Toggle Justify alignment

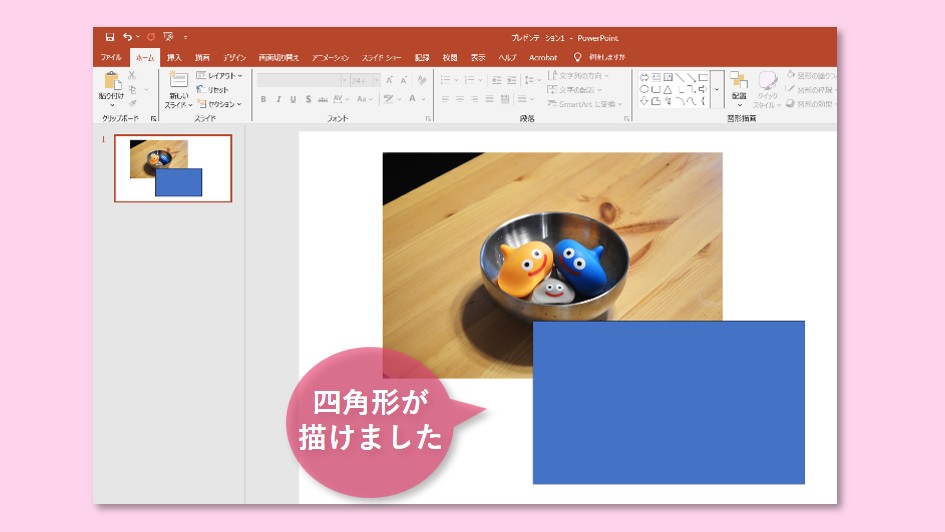pyautogui.click(x=489, y=99)
